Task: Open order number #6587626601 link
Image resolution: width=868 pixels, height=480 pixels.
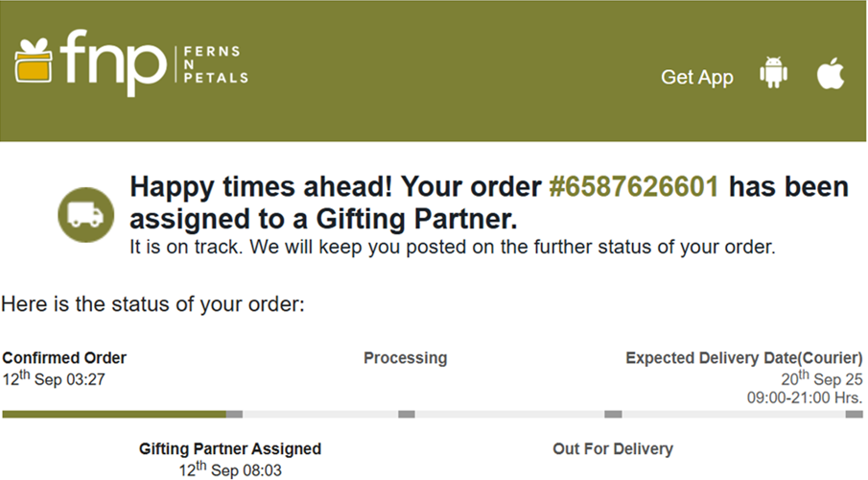Action: tap(633, 186)
